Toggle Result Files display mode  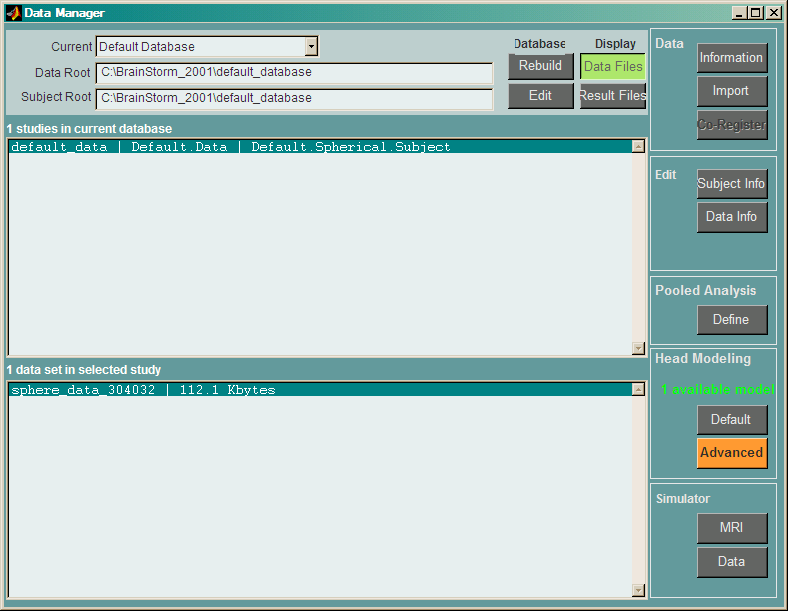(612, 96)
